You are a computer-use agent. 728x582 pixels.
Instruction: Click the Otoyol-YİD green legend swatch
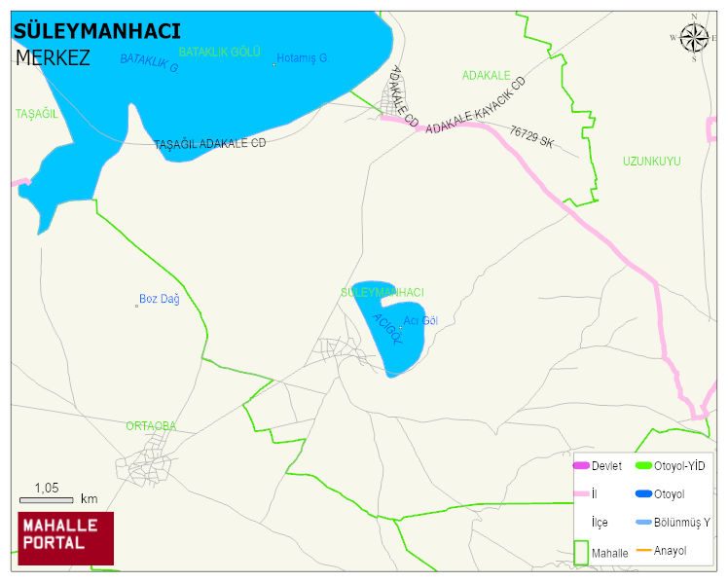(643, 465)
